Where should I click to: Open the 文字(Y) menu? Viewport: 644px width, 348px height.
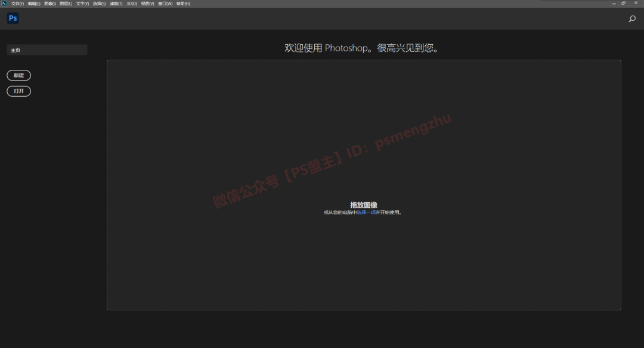pyautogui.click(x=82, y=4)
